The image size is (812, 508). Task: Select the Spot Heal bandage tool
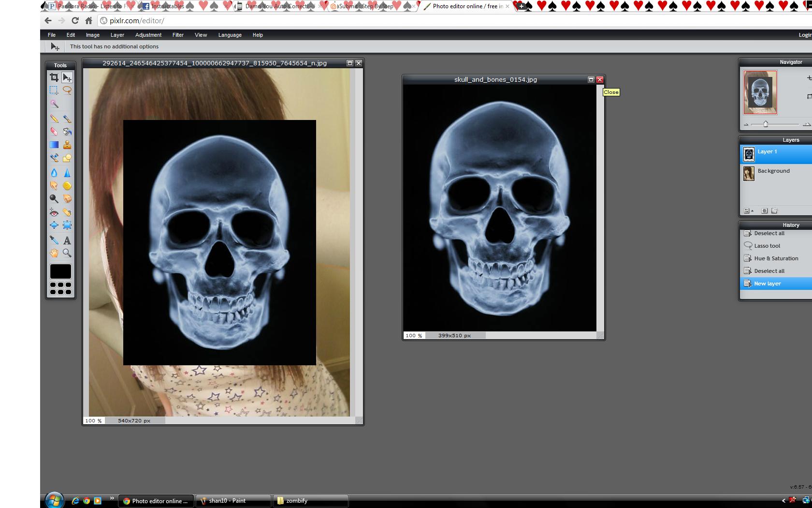67,212
